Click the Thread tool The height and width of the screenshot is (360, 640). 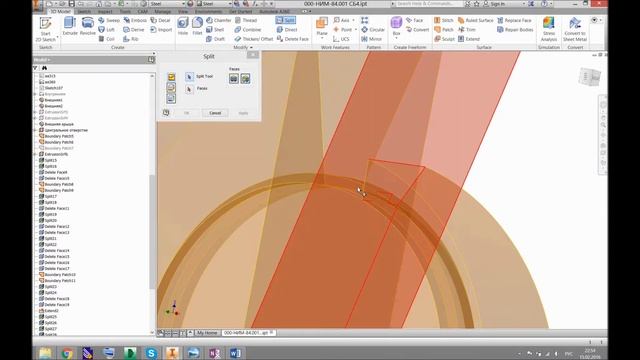[246, 20]
